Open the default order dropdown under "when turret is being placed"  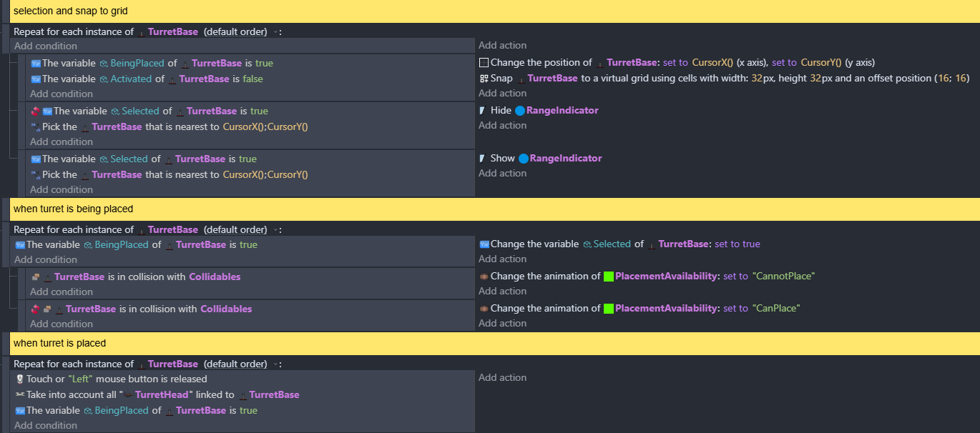[276, 230]
